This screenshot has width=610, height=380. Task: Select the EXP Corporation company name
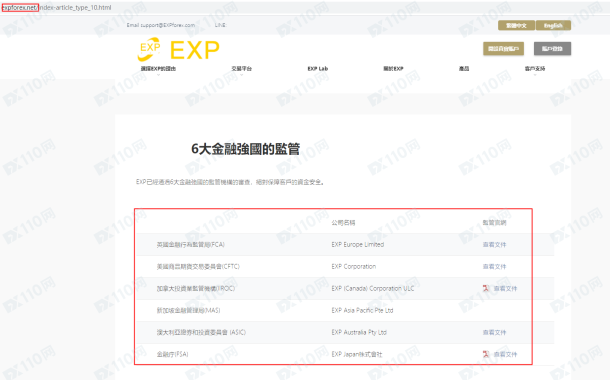[354, 266]
